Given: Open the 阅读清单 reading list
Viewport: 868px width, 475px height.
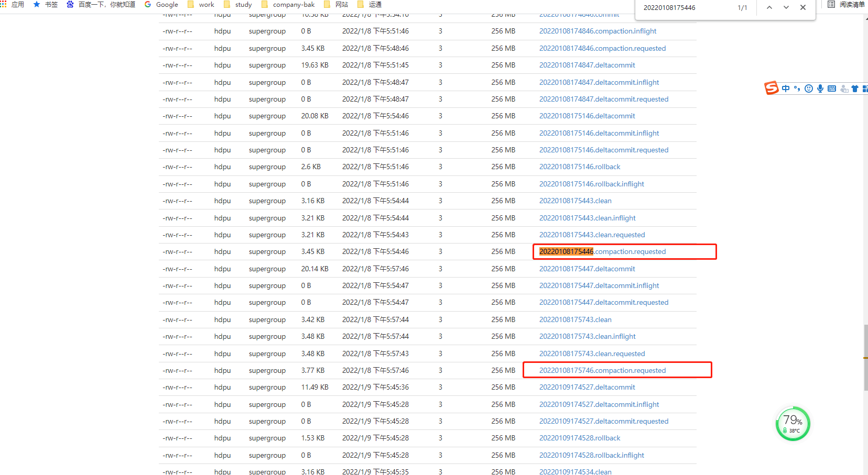Looking at the screenshot, I should (x=846, y=4).
